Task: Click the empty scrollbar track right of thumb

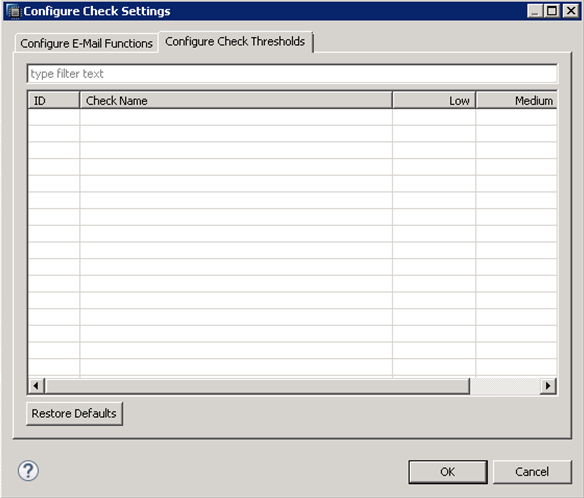Action: tap(505, 386)
